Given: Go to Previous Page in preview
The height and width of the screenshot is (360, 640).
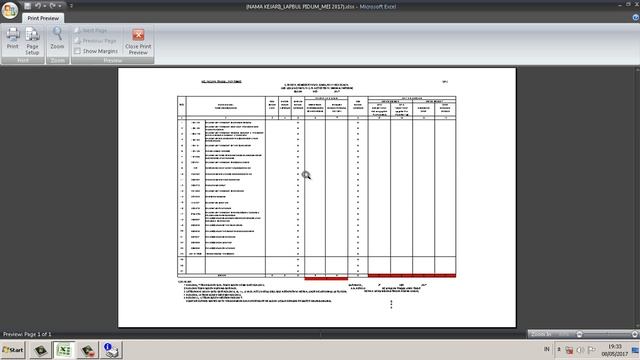Looking at the screenshot, I should 96,41.
